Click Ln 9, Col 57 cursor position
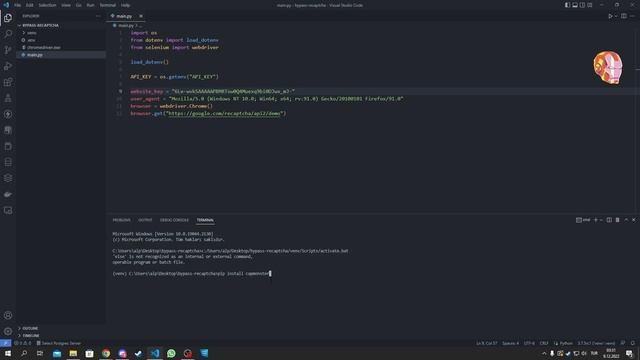Image resolution: width=640 pixels, height=360 pixels. point(486,343)
